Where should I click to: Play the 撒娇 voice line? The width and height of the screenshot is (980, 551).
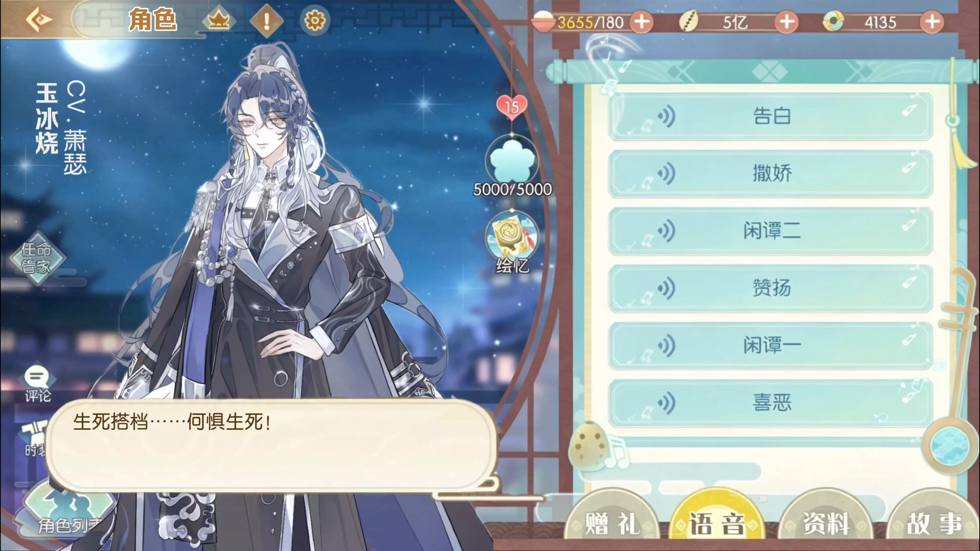[x=771, y=173]
